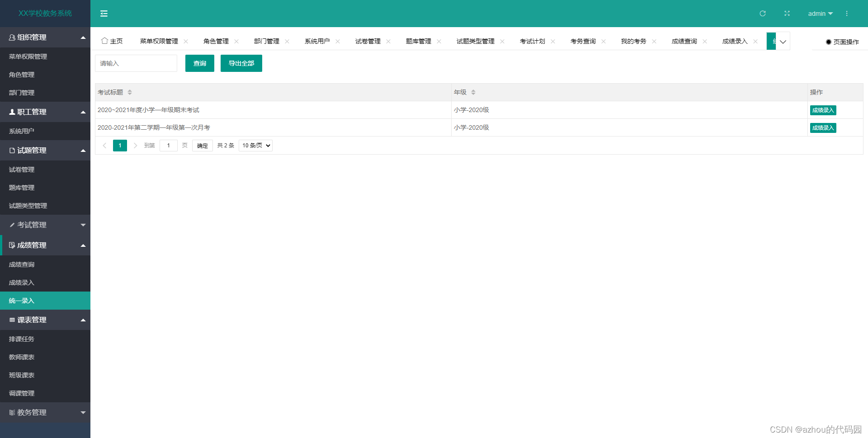Close the 我的考务 tab
The image size is (868, 438).
pos(654,41)
